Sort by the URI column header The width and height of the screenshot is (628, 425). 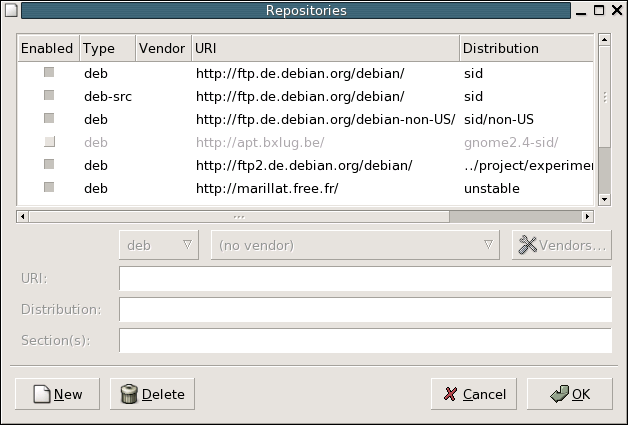click(x=326, y=48)
